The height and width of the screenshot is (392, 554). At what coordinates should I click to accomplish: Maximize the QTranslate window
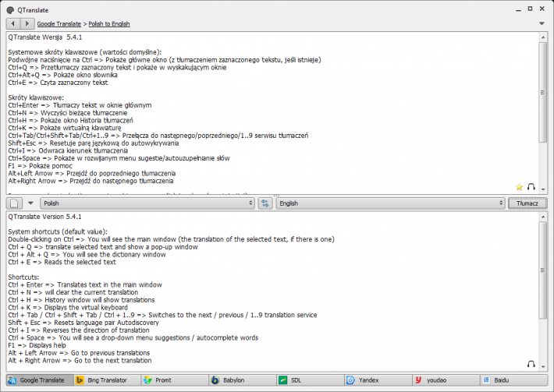point(530,9)
